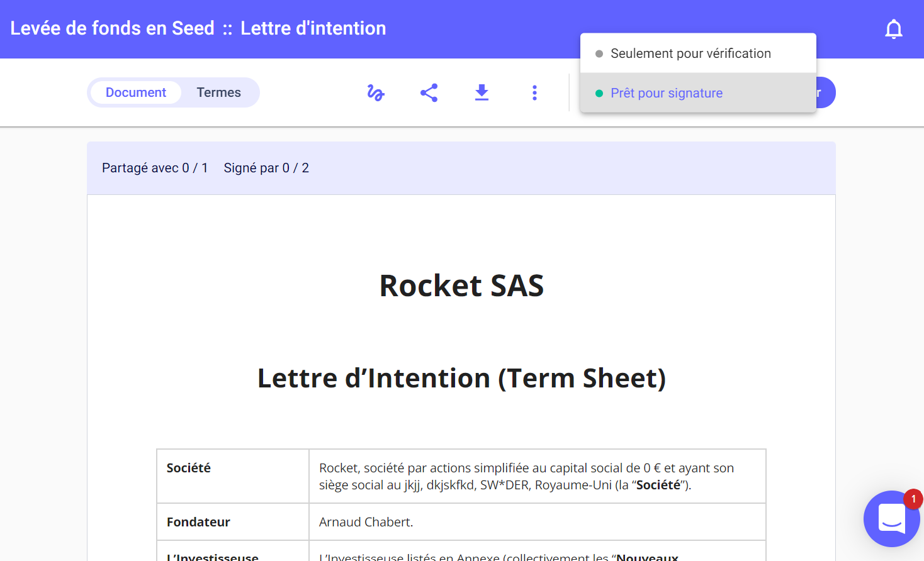924x561 pixels.
Task: Open the notifications bell
Action: [x=893, y=29]
